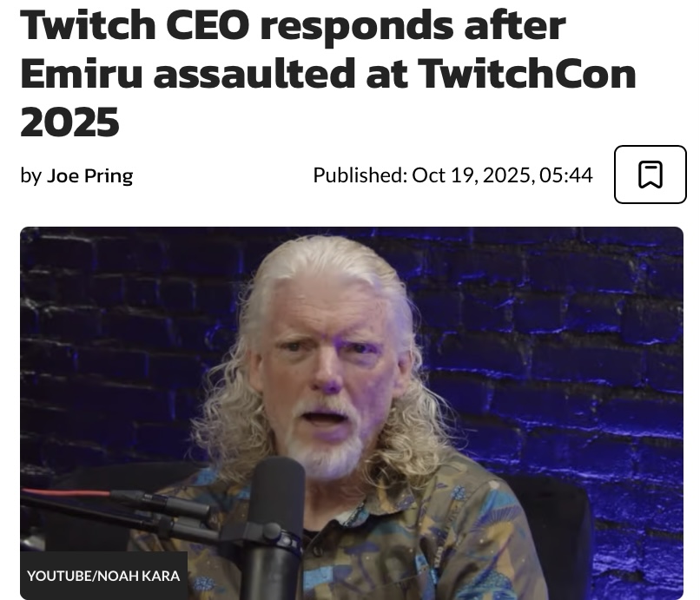Click the red cable in the photo
Viewport: 700px width, 600px height.
pos(66,493)
